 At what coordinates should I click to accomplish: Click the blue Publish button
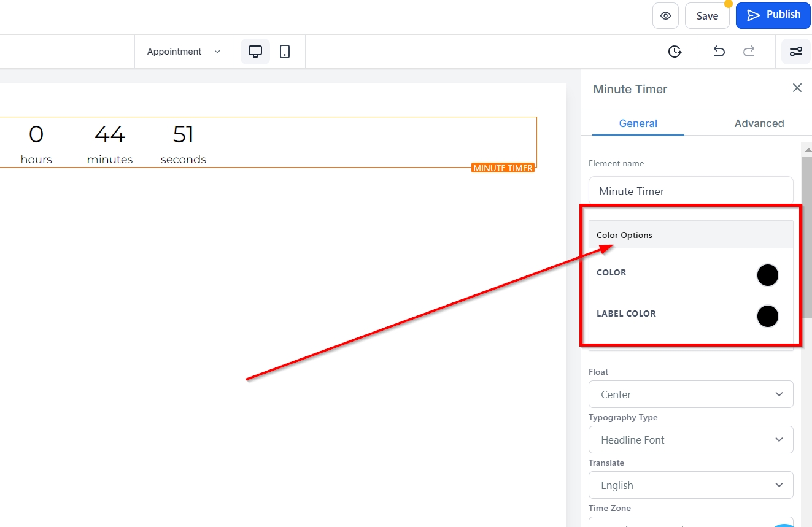(x=773, y=15)
